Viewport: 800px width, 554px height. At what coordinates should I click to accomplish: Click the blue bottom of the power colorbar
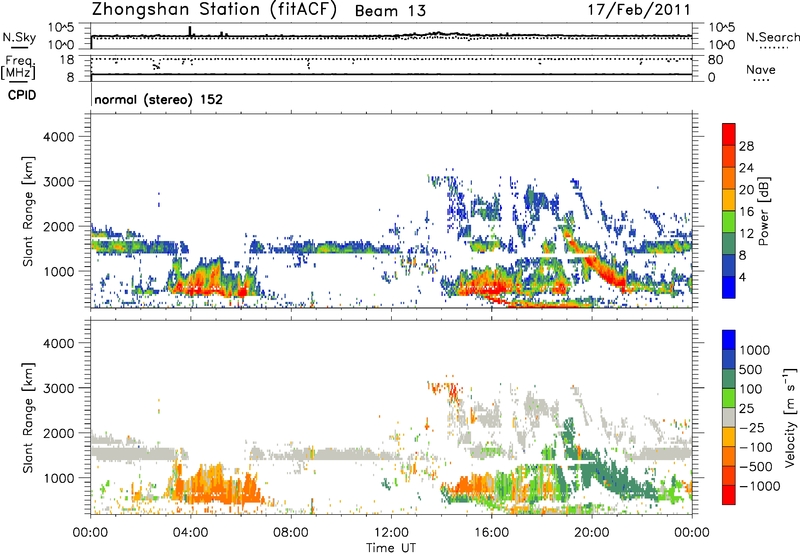click(x=729, y=287)
